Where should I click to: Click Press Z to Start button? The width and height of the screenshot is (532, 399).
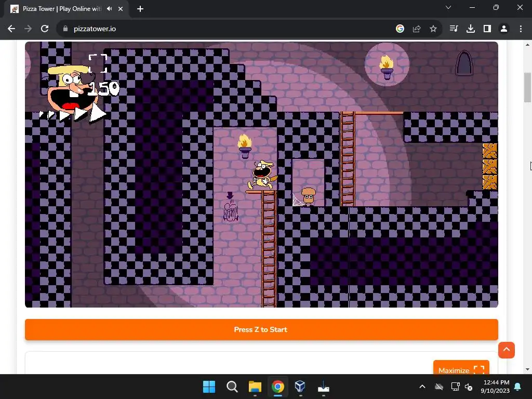pyautogui.click(x=261, y=329)
